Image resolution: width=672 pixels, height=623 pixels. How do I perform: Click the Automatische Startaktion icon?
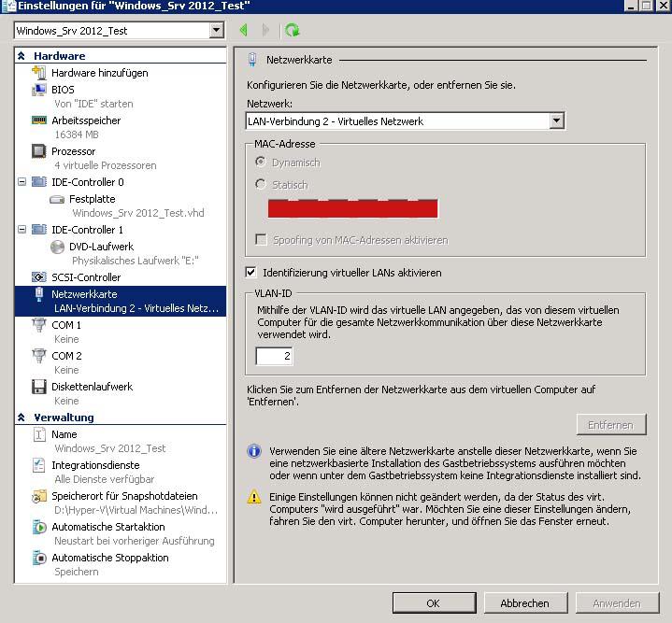(39, 527)
